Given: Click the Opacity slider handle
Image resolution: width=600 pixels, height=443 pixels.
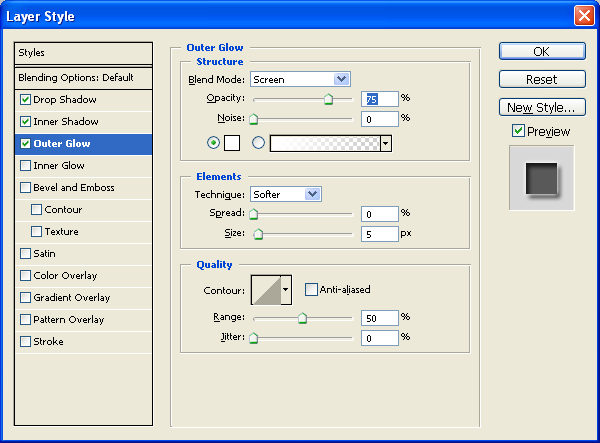Looking at the screenshot, I should pos(328,99).
